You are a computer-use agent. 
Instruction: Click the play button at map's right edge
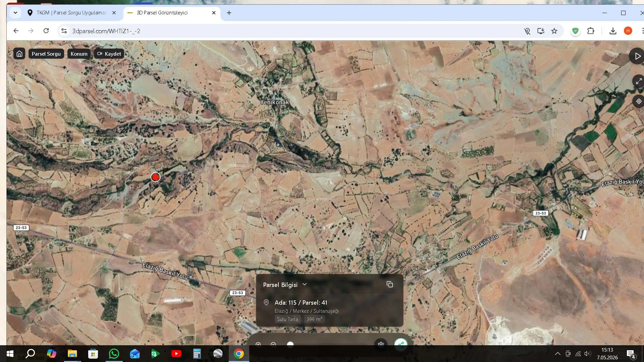point(637,56)
